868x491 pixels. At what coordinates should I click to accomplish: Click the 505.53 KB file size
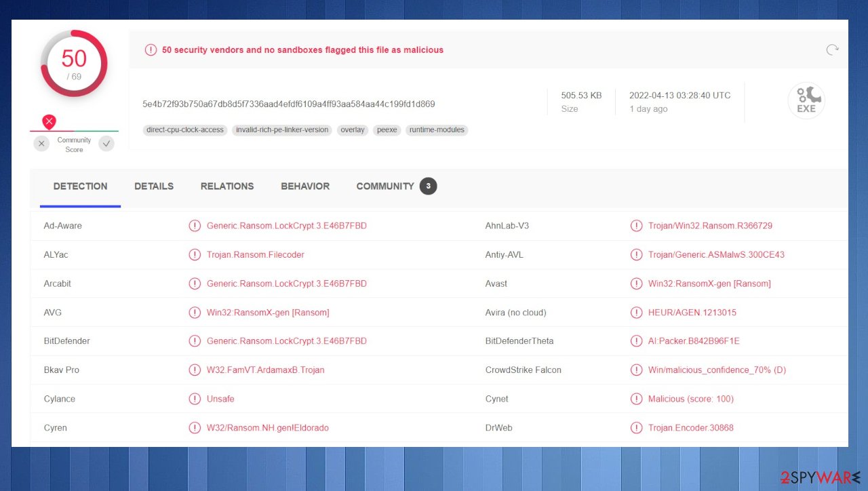point(581,96)
